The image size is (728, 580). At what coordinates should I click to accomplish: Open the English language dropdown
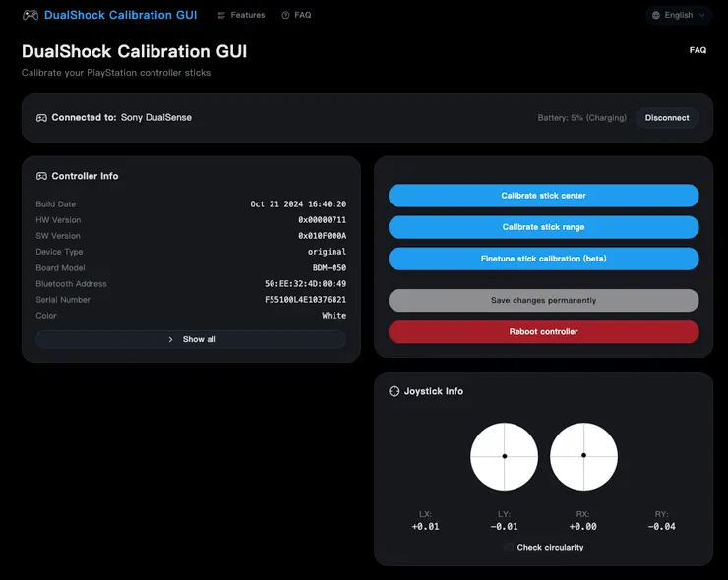click(679, 16)
